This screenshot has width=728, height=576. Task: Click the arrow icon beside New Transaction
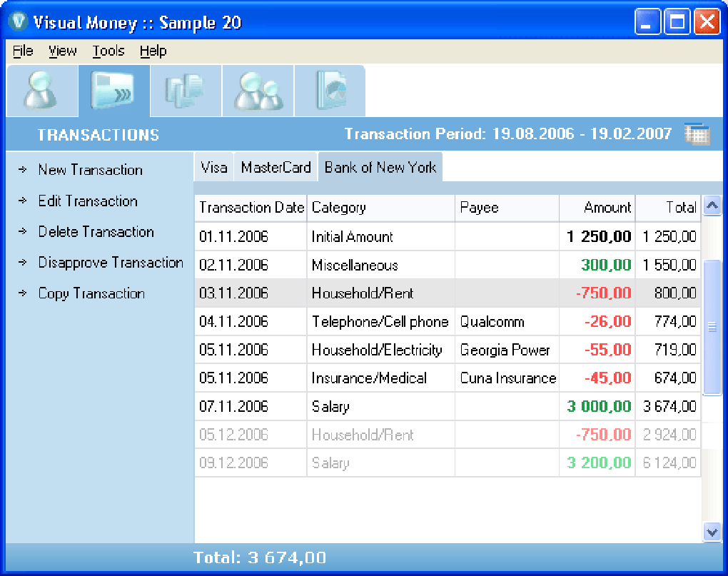[x=24, y=170]
